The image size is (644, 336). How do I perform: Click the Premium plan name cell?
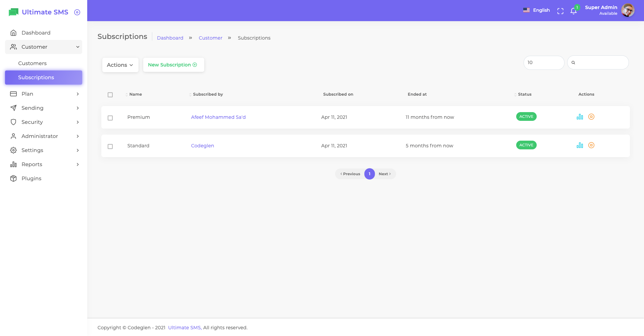pos(139,117)
